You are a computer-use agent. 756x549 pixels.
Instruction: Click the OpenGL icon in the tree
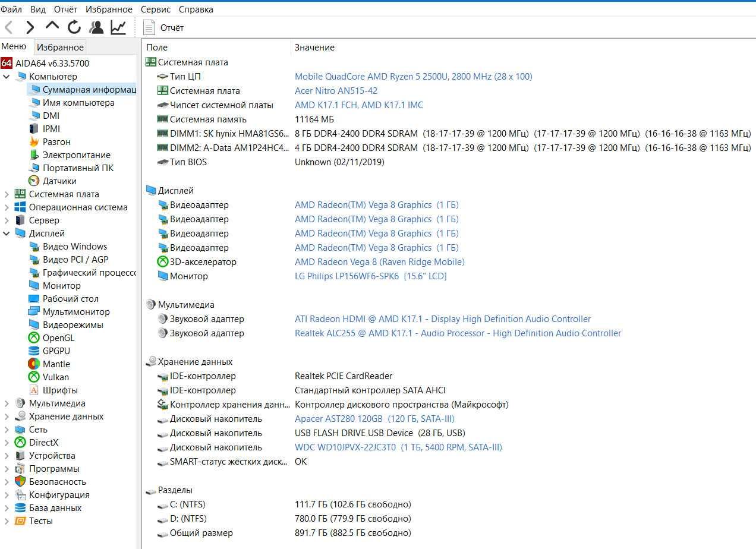pos(33,338)
